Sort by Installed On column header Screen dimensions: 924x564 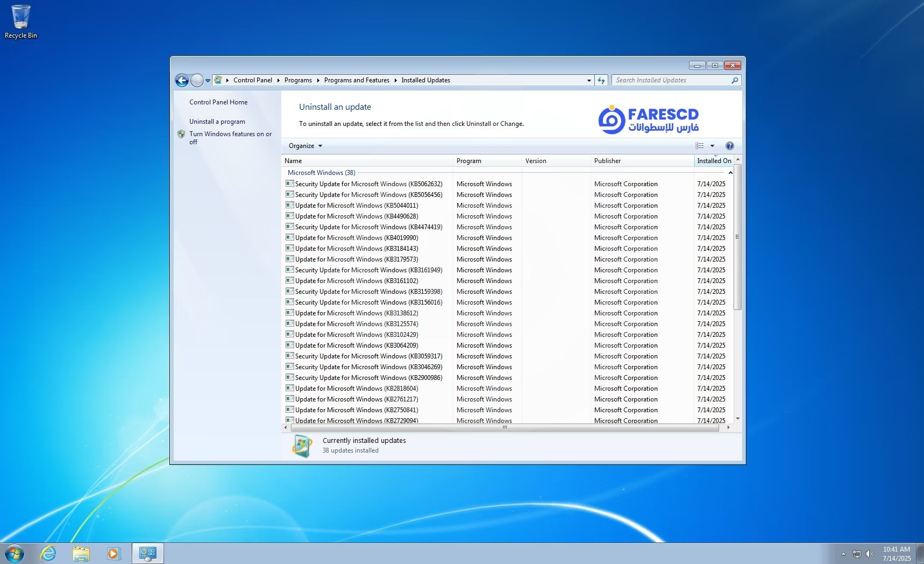click(714, 161)
